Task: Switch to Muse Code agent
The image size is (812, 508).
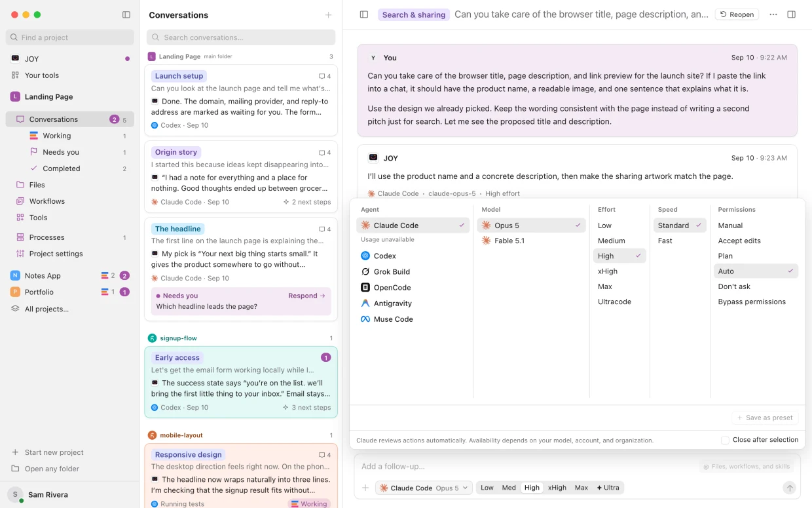Action: click(413, 319)
